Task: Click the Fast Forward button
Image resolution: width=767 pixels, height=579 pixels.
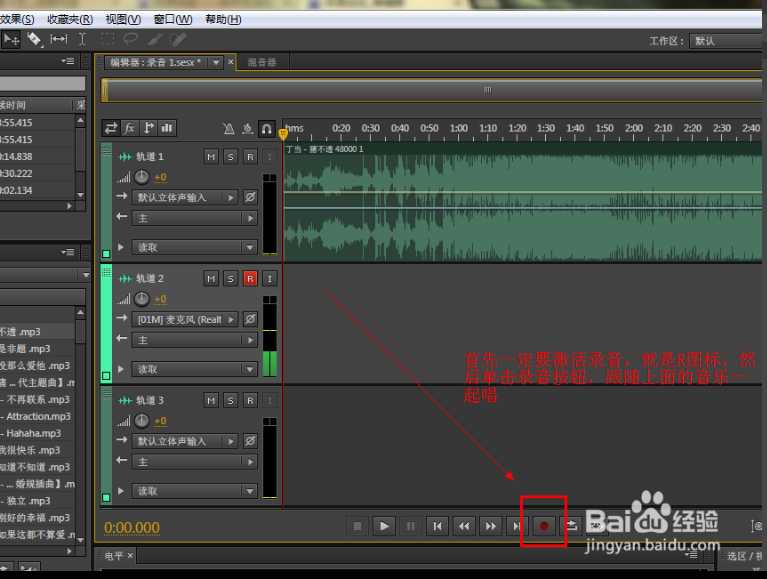Action: pos(490,526)
